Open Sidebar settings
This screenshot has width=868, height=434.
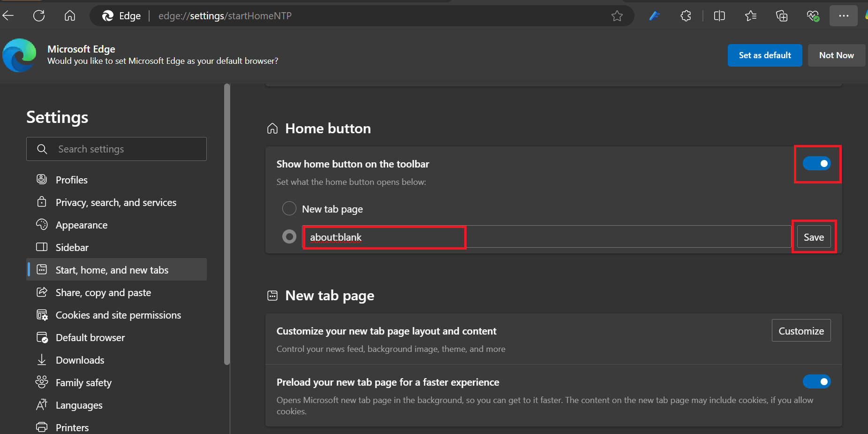coord(116,247)
